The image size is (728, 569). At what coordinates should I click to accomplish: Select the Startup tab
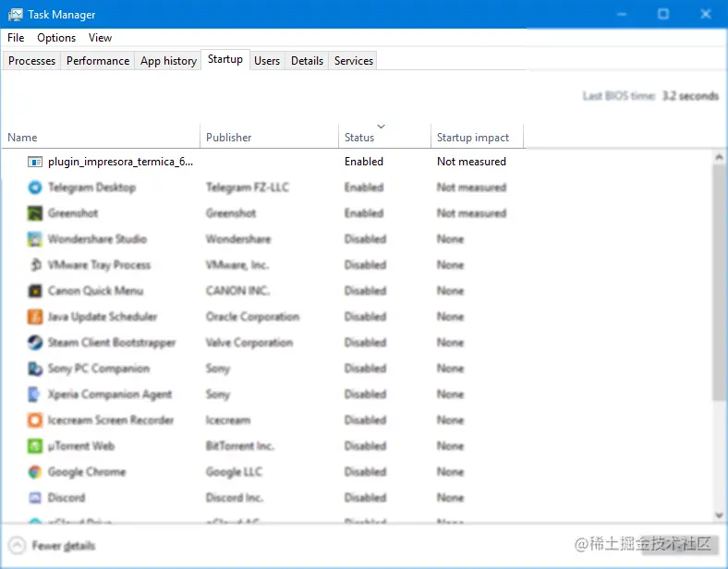pyautogui.click(x=225, y=59)
